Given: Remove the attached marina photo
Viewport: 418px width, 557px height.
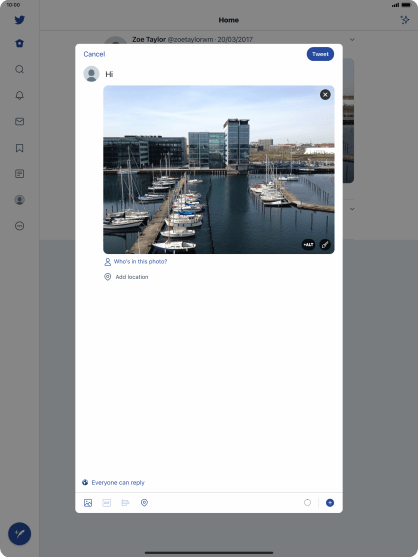Looking at the screenshot, I should [x=325, y=94].
